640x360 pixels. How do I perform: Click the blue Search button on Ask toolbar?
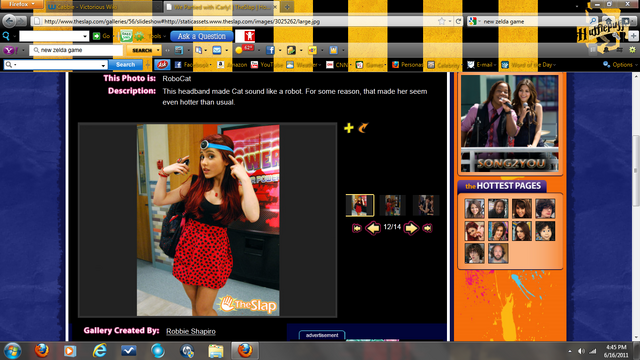(x=125, y=64)
